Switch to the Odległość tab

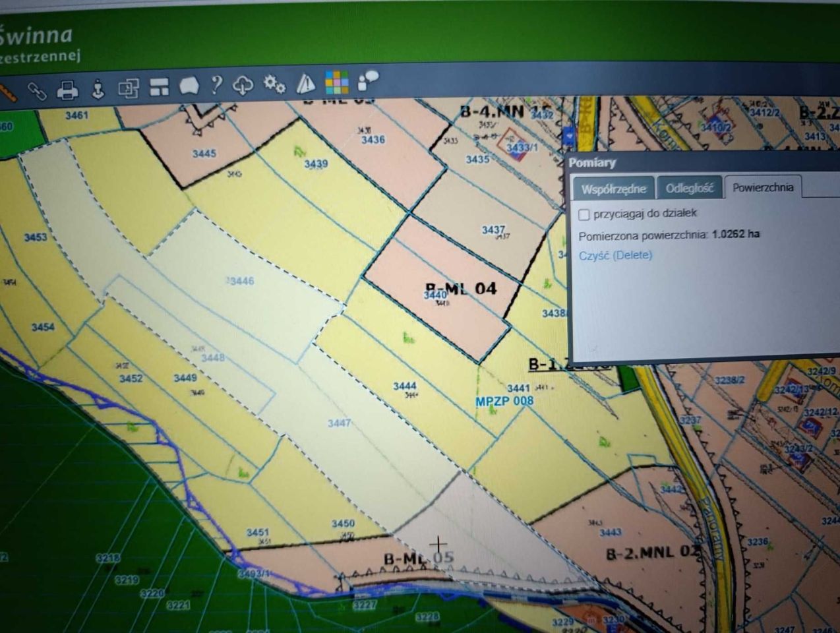tap(689, 188)
